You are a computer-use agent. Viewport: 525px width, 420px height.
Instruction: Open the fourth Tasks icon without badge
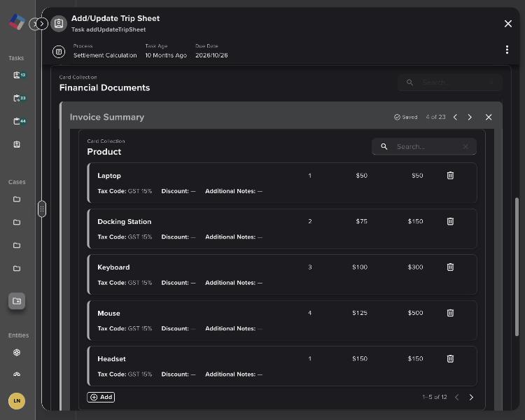tap(17, 144)
